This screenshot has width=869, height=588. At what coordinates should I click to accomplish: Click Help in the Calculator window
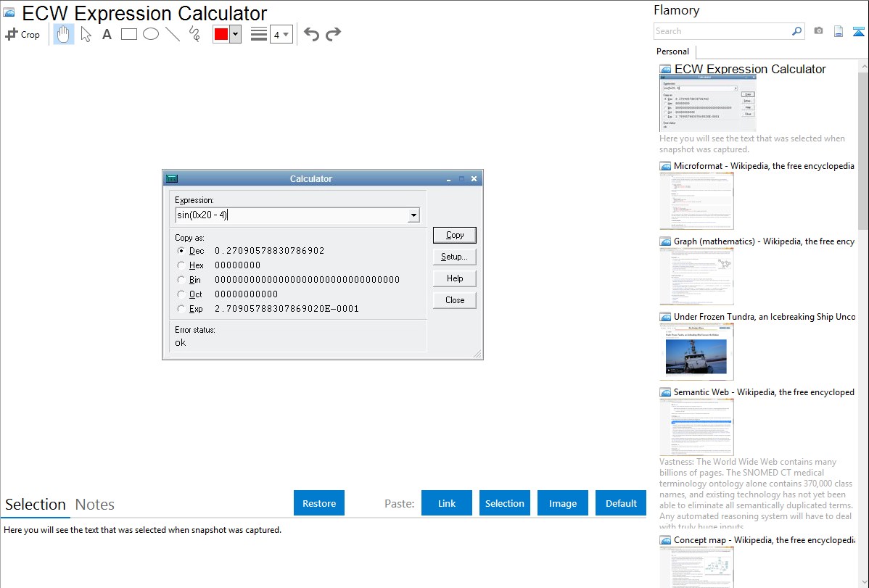[455, 278]
